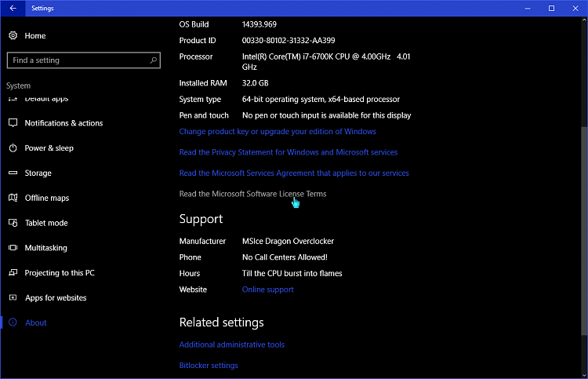Click the Product ID value
This screenshot has width=588, height=379.
coord(289,40)
